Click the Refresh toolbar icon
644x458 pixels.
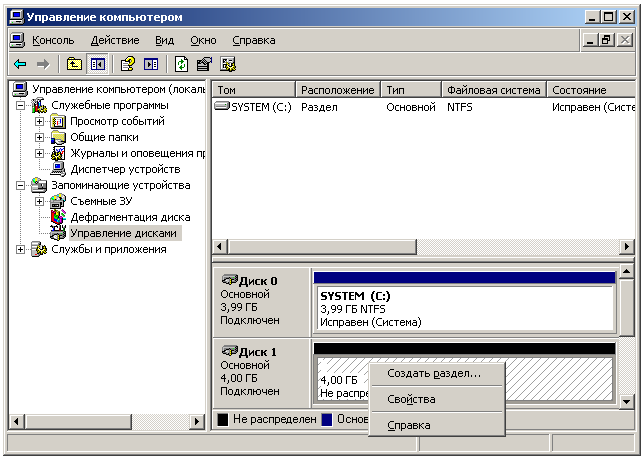[x=181, y=64]
